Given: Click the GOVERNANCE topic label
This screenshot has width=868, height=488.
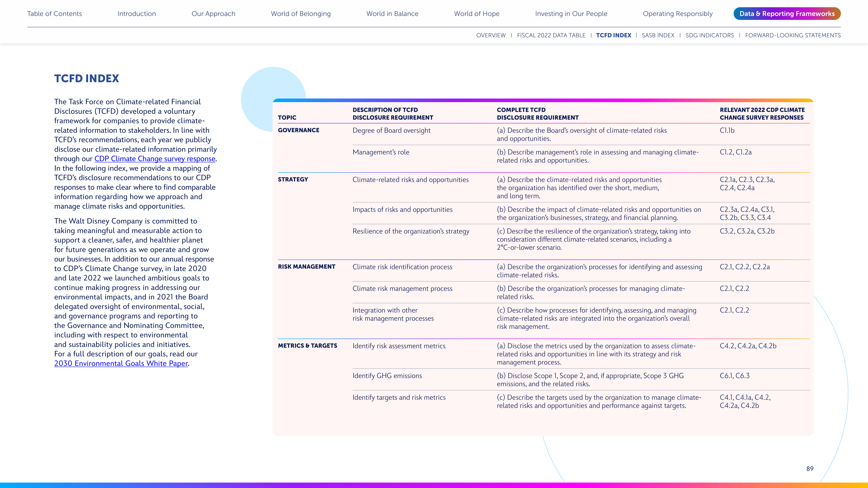Looking at the screenshot, I should tap(299, 130).
